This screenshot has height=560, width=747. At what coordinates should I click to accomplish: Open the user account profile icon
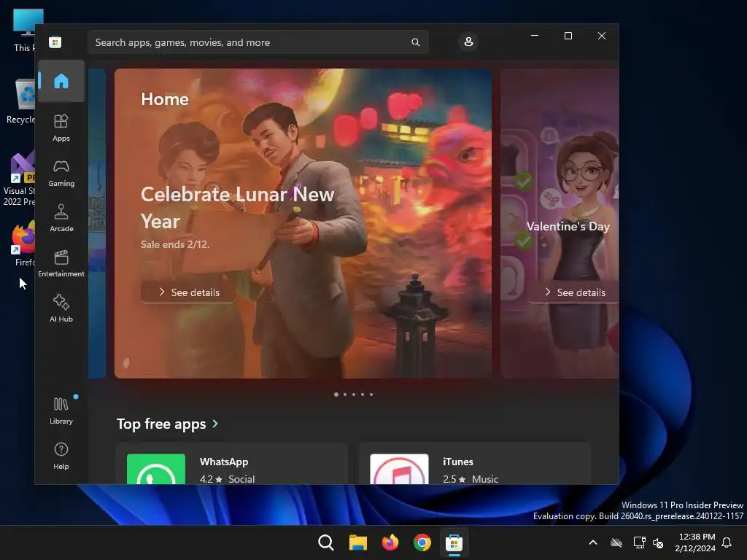[468, 42]
